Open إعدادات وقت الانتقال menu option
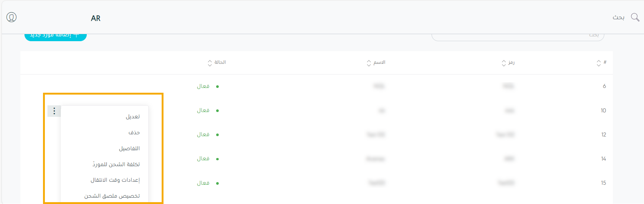 click(x=115, y=180)
